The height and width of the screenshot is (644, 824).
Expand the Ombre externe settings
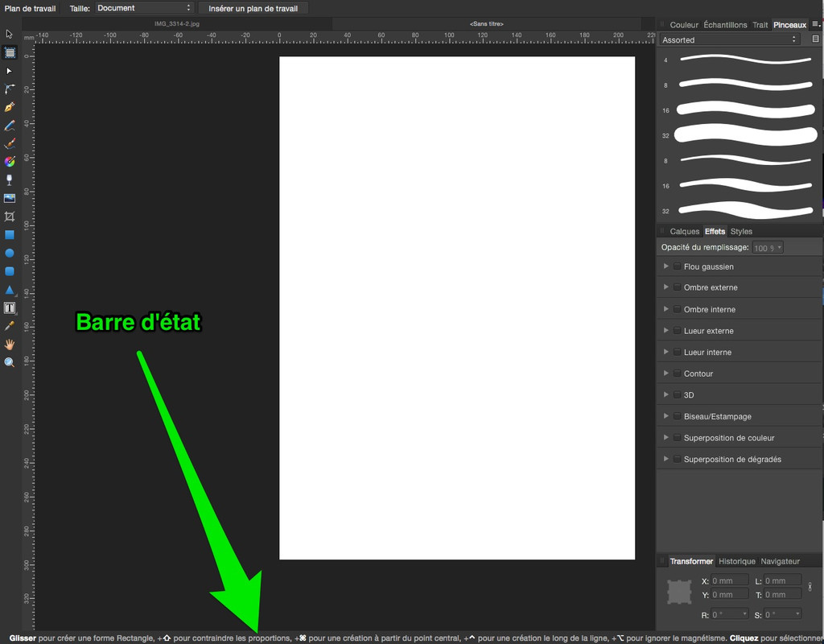coord(665,287)
